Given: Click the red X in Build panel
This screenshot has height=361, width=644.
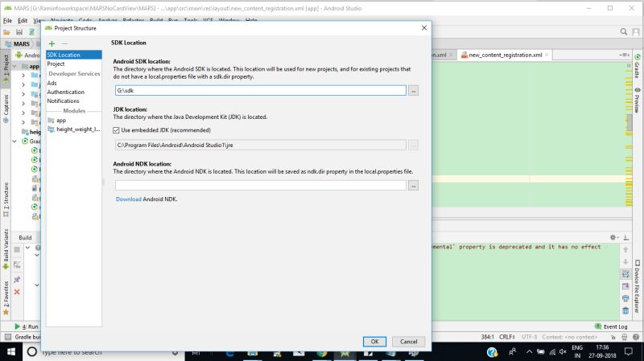Looking at the screenshot, I should click(17, 292).
